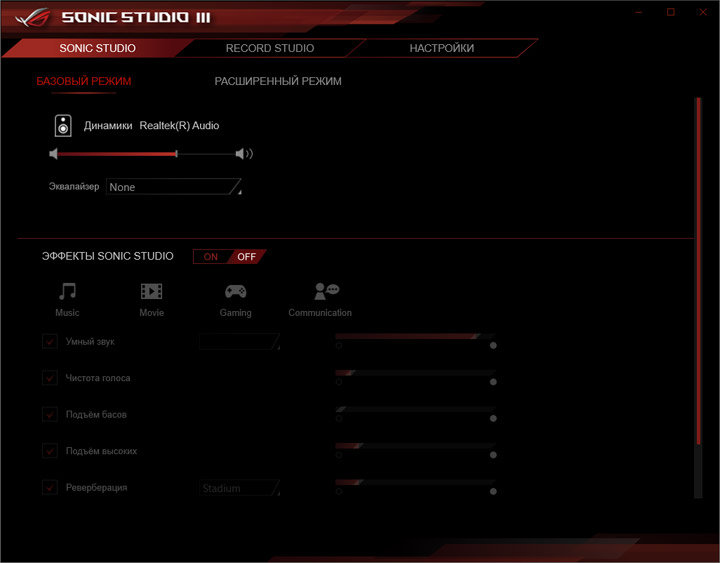Click the Динамики speaker device icon

pyautogui.click(x=63, y=125)
